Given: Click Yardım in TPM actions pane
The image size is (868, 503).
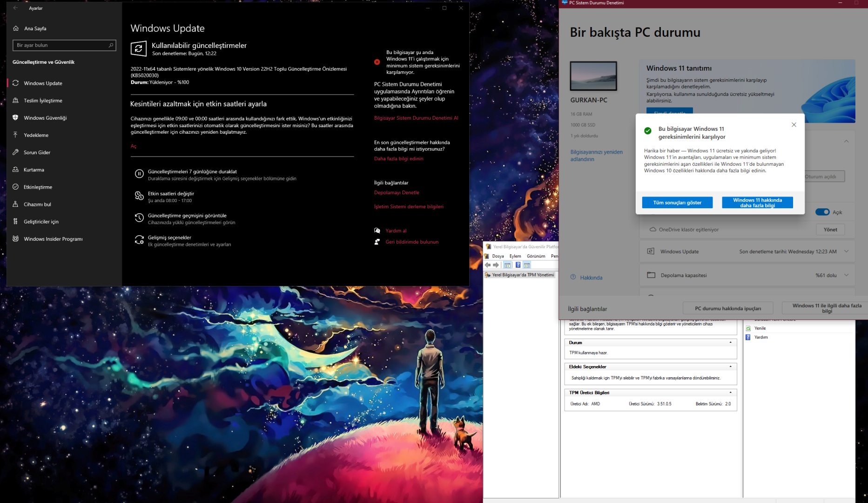Looking at the screenshot, I should click(761, 337).
